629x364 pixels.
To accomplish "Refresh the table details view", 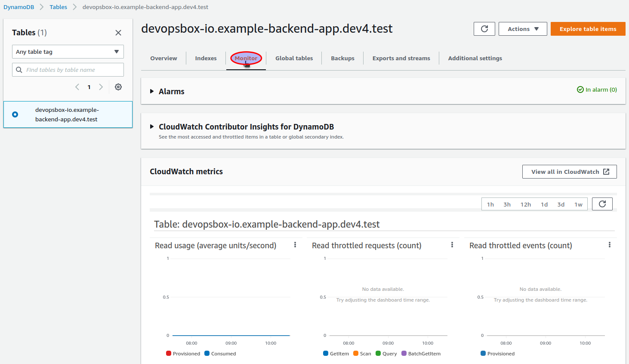I will click(x=484, y=29).
